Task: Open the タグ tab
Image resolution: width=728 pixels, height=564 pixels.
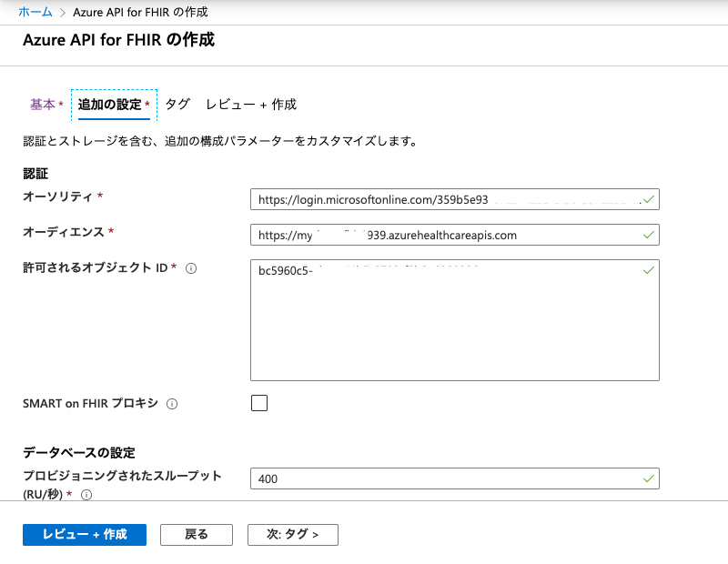Action: coord(177,105)
